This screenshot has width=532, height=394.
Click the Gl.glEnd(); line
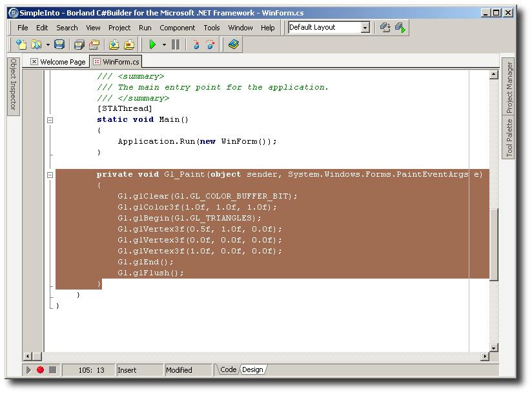(x=145, y=262)
